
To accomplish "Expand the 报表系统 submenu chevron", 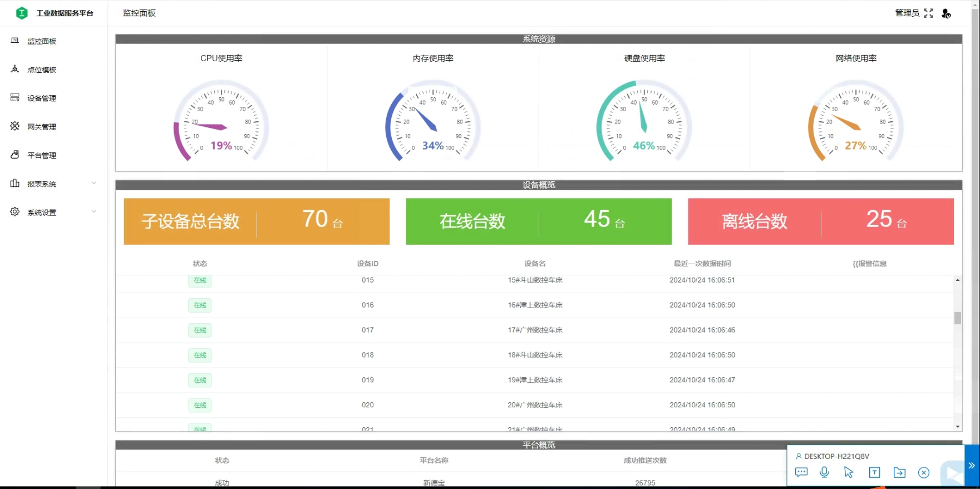I will pyautogui.click(x=93, y=183).
